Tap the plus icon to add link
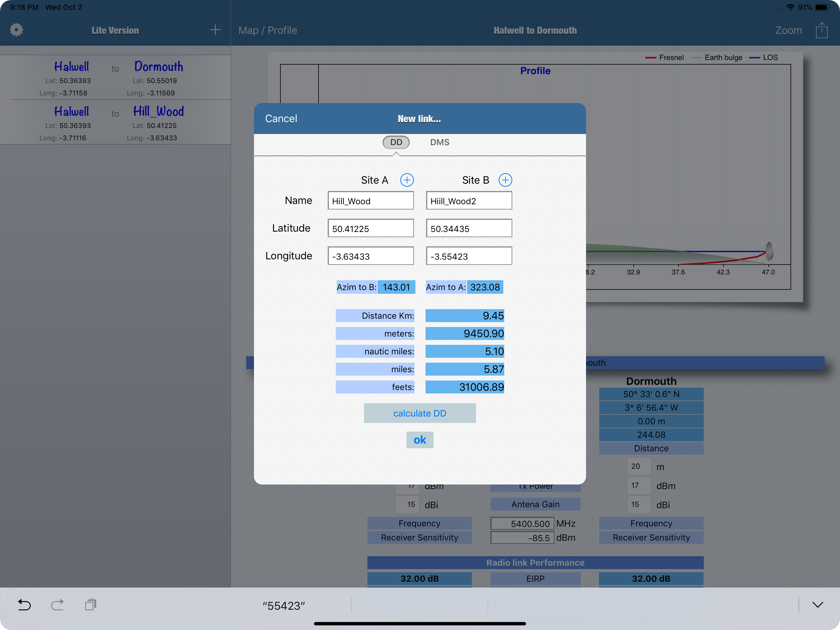 pos(215,30)
